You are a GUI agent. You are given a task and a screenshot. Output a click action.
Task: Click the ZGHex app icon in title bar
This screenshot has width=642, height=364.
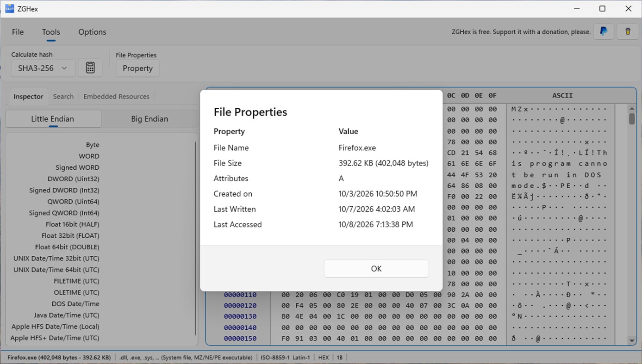(9, 8)
